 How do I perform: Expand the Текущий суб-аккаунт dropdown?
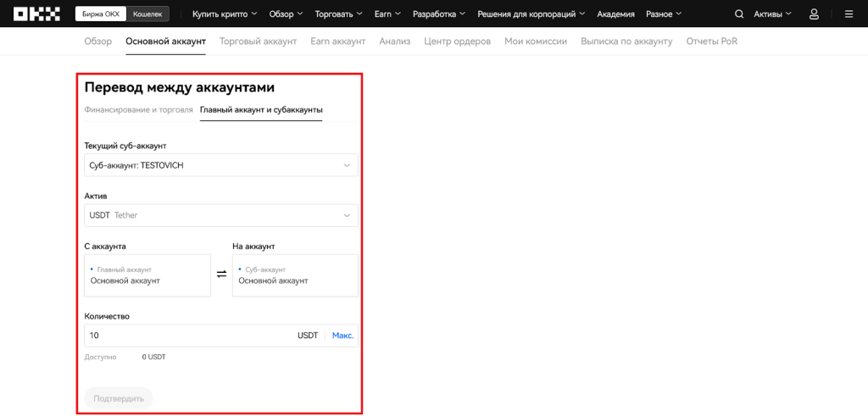pos(221,165)
